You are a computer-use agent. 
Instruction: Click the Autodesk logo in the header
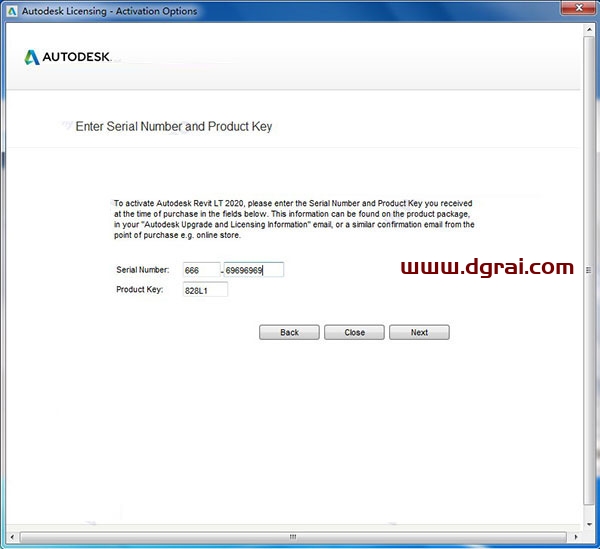67,57
